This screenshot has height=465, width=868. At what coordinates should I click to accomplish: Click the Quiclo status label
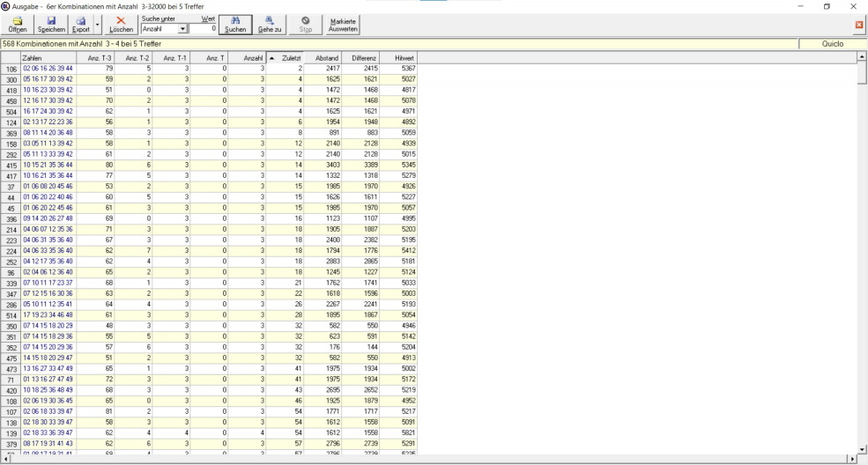(832, 43)
